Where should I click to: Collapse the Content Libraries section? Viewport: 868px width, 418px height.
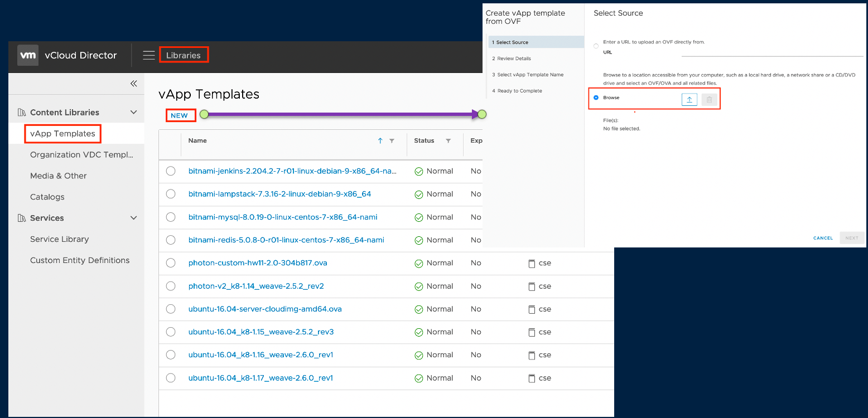click(x=133, y=113)
